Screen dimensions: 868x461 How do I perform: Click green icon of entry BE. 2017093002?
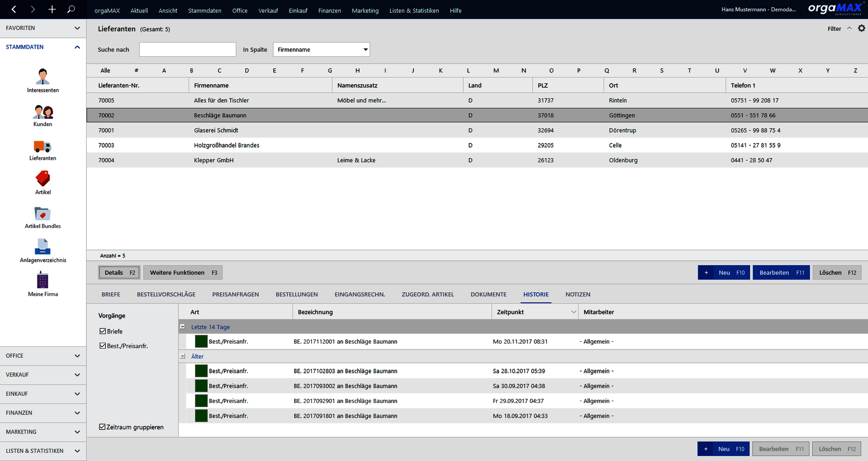201,386
